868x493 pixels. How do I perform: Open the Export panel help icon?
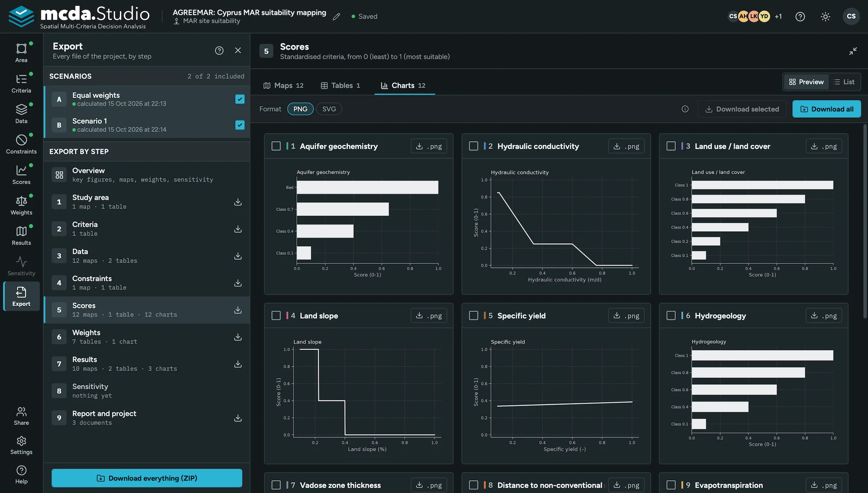(219, 50)
